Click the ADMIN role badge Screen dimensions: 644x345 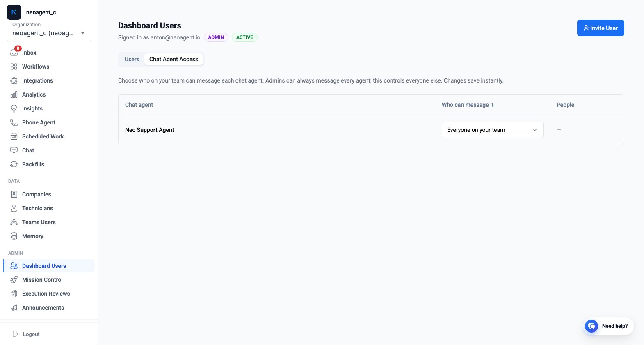216,37
